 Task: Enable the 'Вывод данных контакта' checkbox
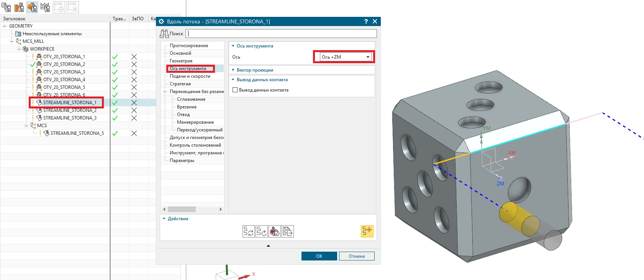(235, 90)
